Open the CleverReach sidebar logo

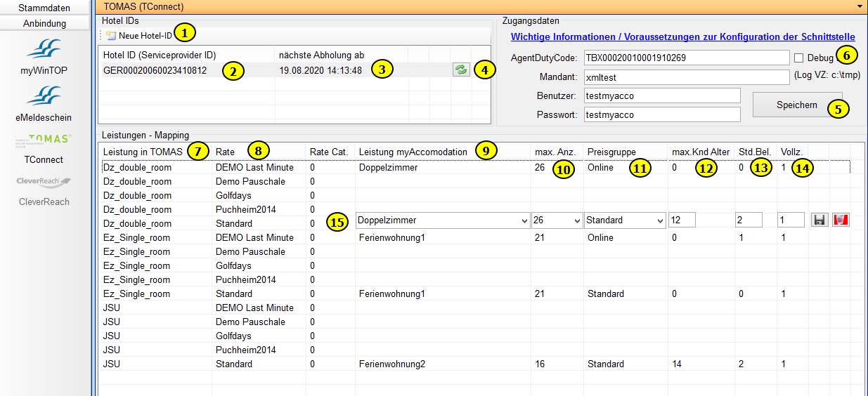pos(44,183)
